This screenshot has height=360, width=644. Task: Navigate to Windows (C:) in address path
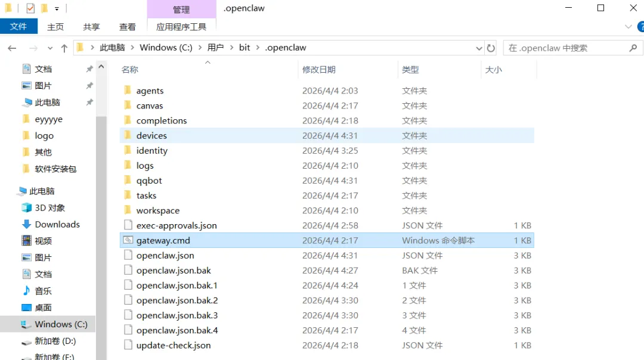[166, 48]
